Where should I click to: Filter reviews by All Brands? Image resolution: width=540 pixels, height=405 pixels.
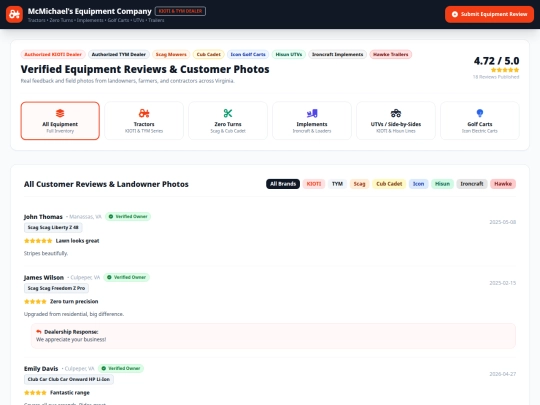283,184
